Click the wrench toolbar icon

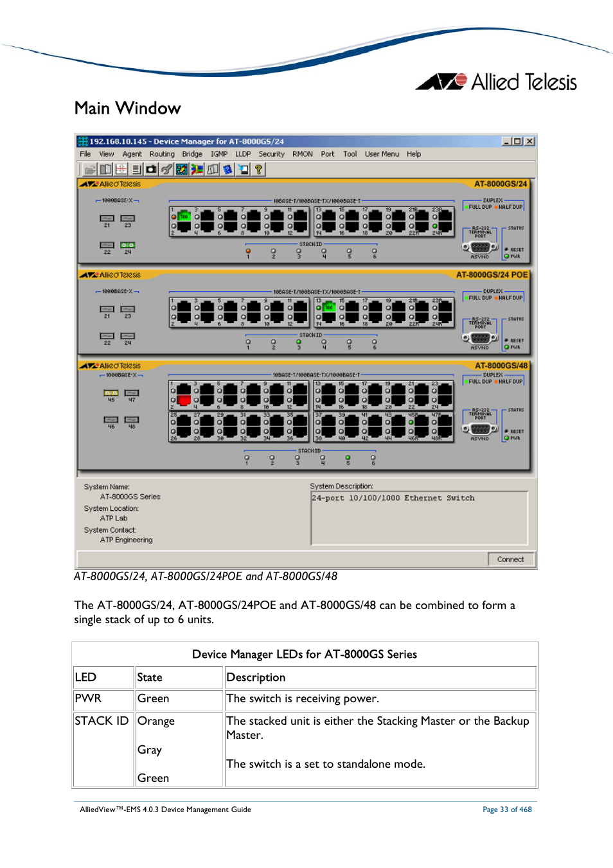166,170
